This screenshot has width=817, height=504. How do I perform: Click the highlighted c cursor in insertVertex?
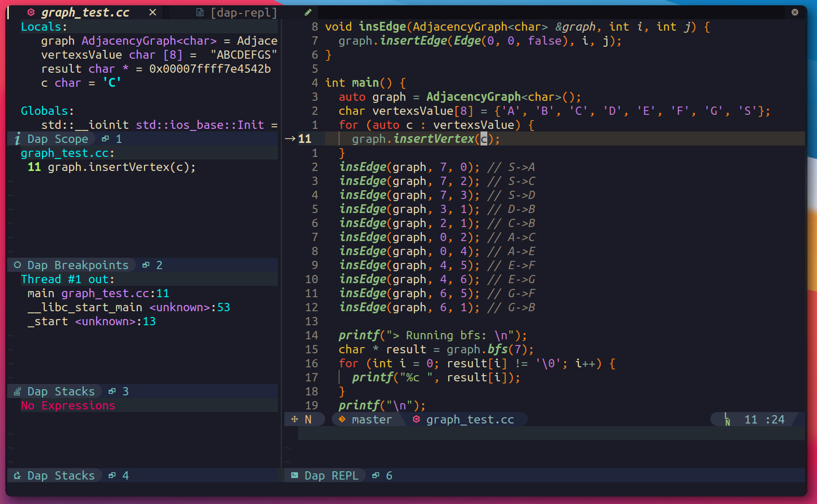coord(484,139)
